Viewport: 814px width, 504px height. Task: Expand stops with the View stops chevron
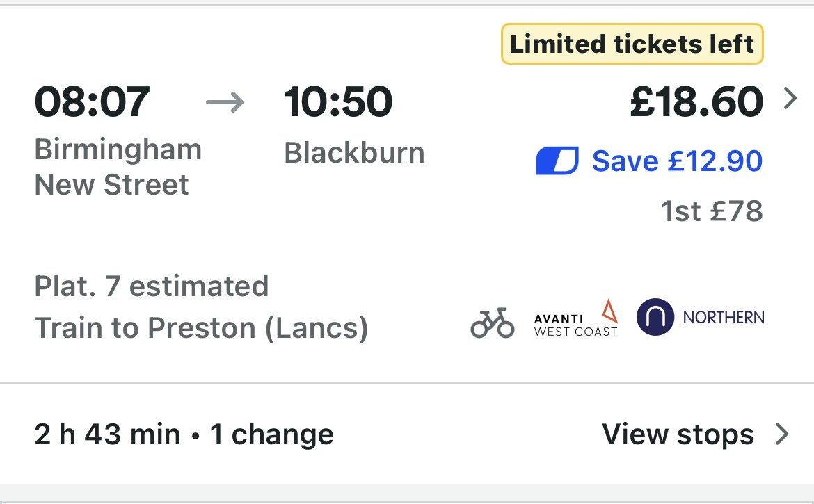tap(783, 434)
